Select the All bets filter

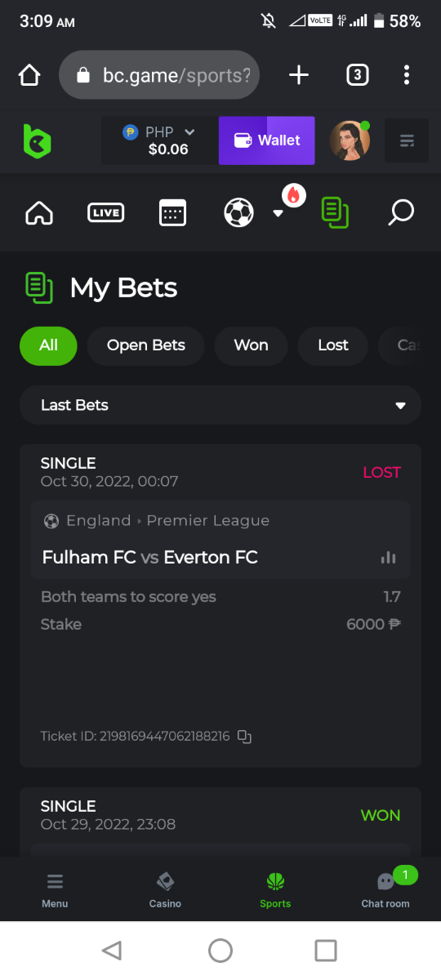pyautogui.click(x=48, y=345)
